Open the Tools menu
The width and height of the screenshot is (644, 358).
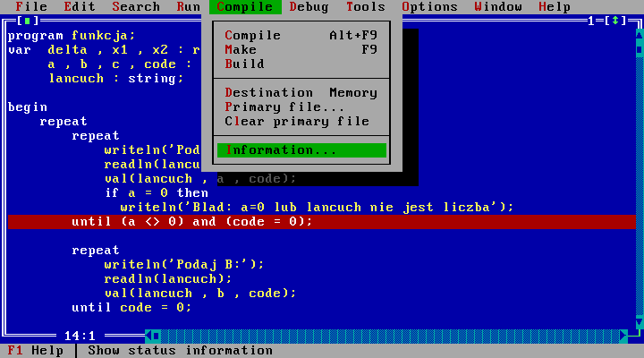(x=365, y=6)
